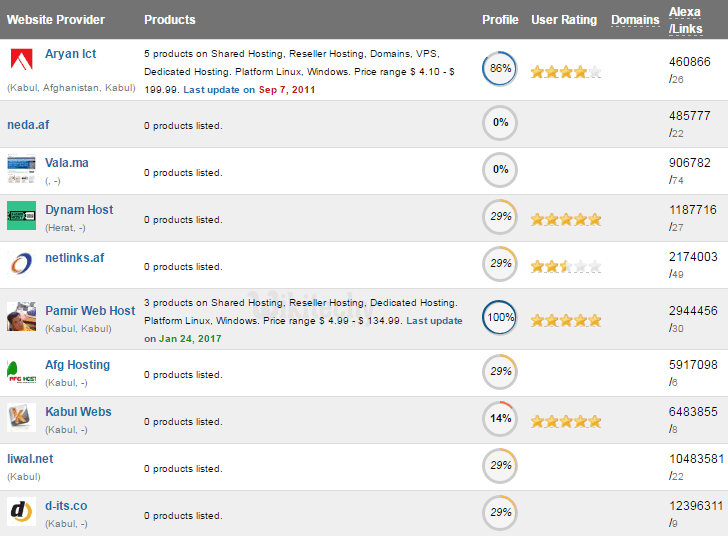The image size is (728, 536).
Task: Open the Afg Hosting provider link
Action: click(x=78, y=365)
